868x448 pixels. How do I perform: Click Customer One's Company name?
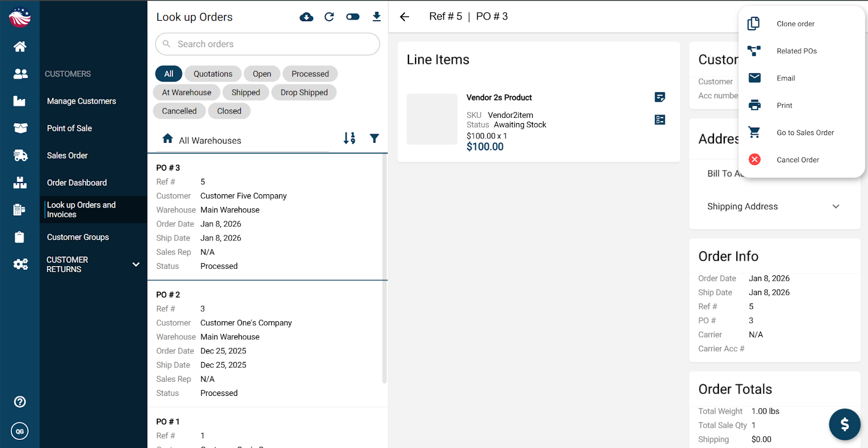pyautogui.click(x=246, y=323)
